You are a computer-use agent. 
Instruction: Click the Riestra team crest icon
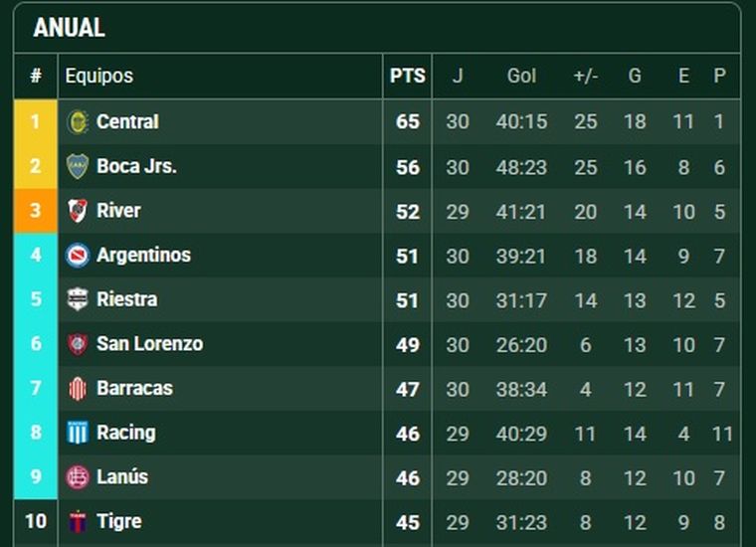point(78,299)
